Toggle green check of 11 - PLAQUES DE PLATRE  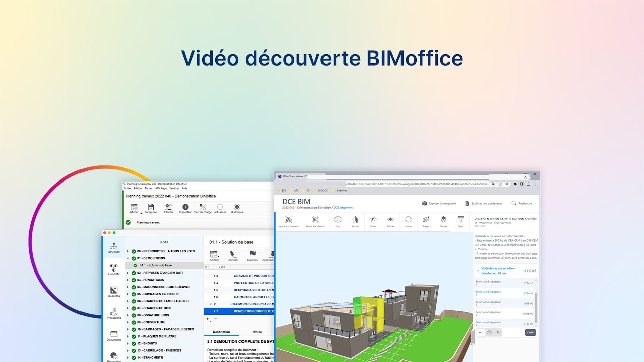134,336
